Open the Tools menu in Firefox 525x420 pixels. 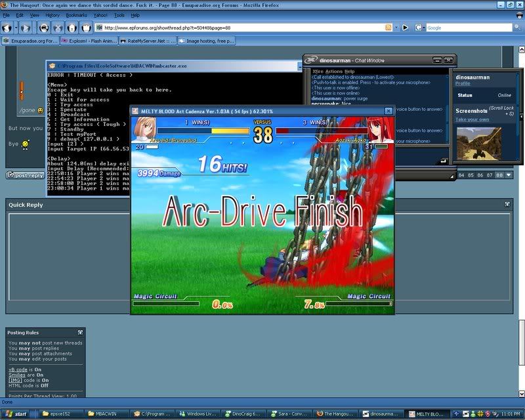(x=119, y=15)
